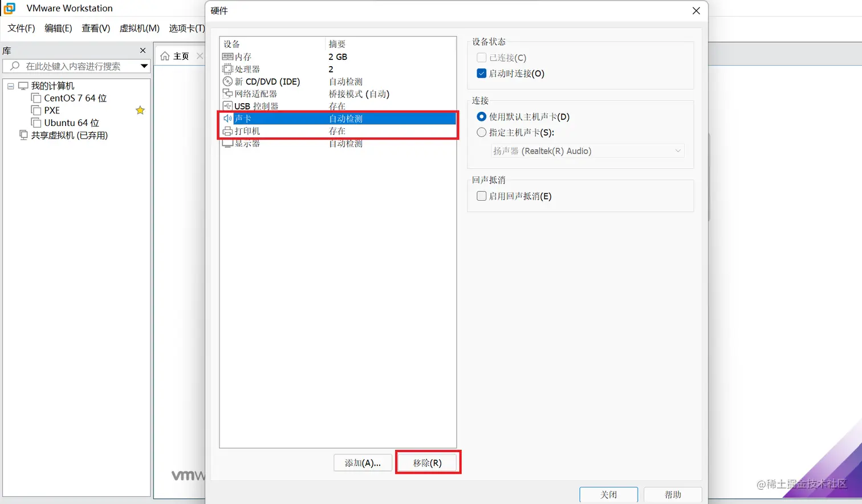Click the shared VMs (共享虚拟机) icon
The image size is (862, 504).
[x=23, y=135]
